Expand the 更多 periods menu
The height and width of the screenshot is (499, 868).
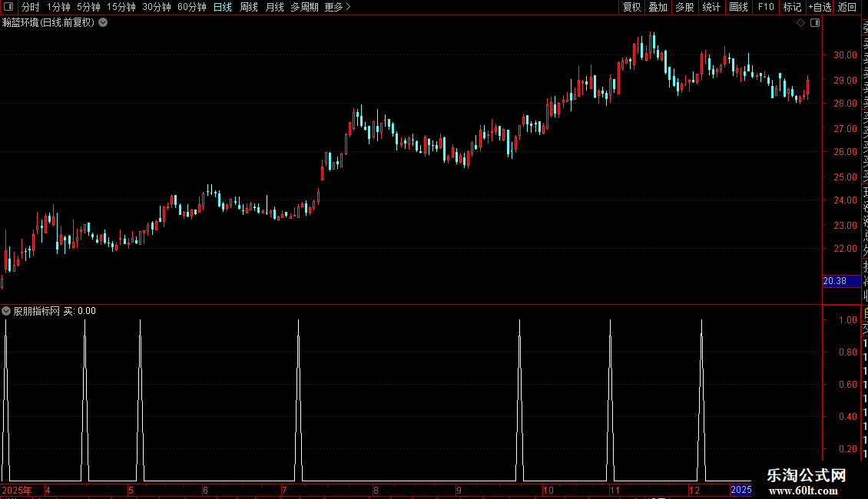[x=337, y=7]
